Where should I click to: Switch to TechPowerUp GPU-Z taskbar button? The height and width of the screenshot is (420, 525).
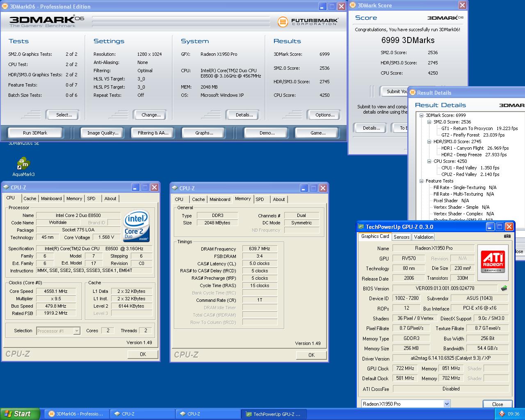pos(274,414)
